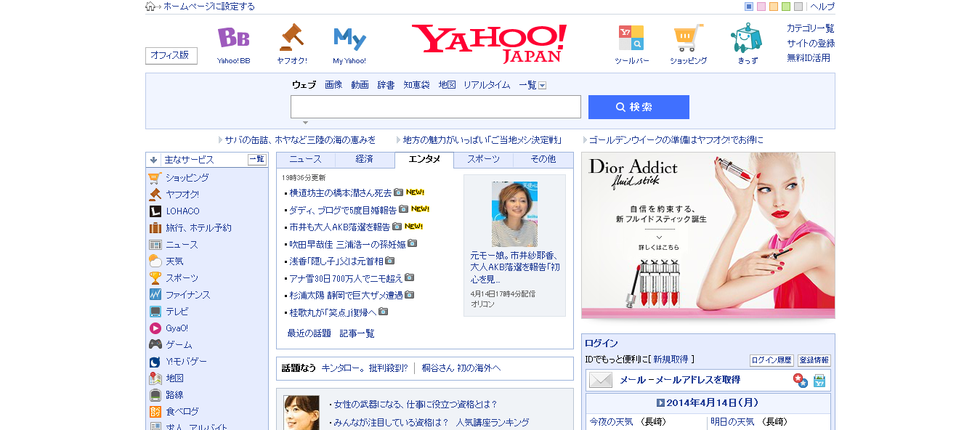Screen dimensions: 980x430
Task: Focus the main search input field
Action: coord(436,107)
